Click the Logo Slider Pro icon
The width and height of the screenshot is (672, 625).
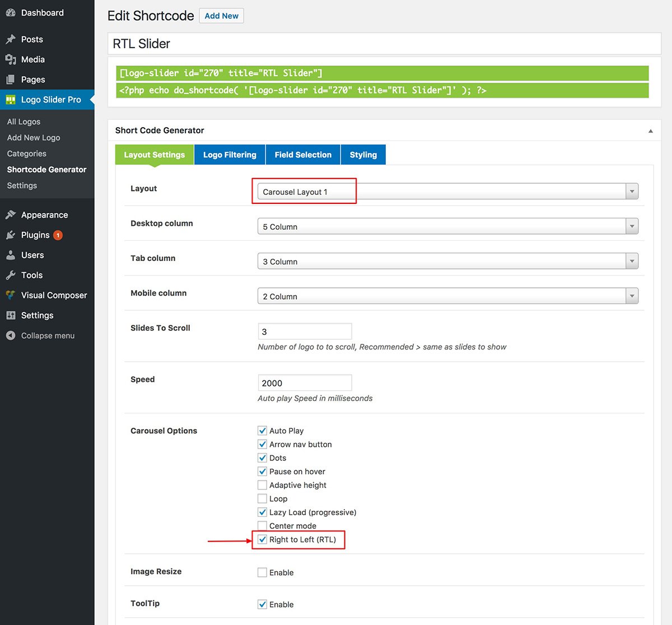pyautogui.click(x=10, y=100)
